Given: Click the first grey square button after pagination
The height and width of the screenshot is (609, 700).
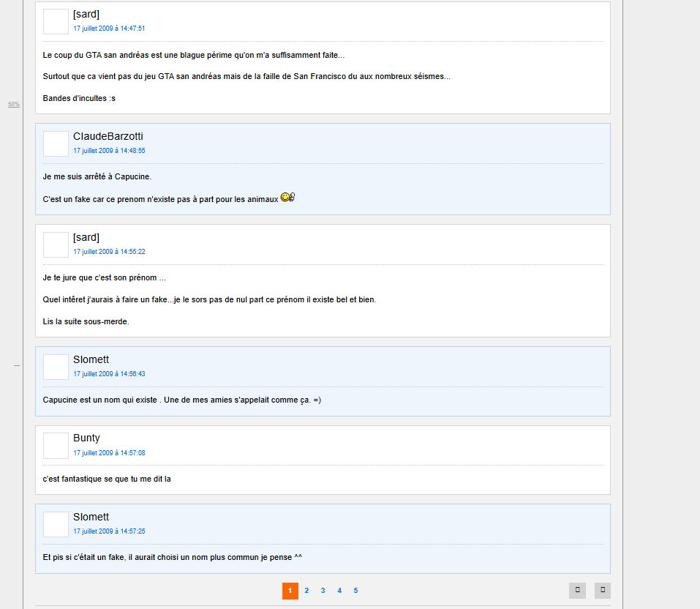Looking at the screenshot, I should click(577, 590).
